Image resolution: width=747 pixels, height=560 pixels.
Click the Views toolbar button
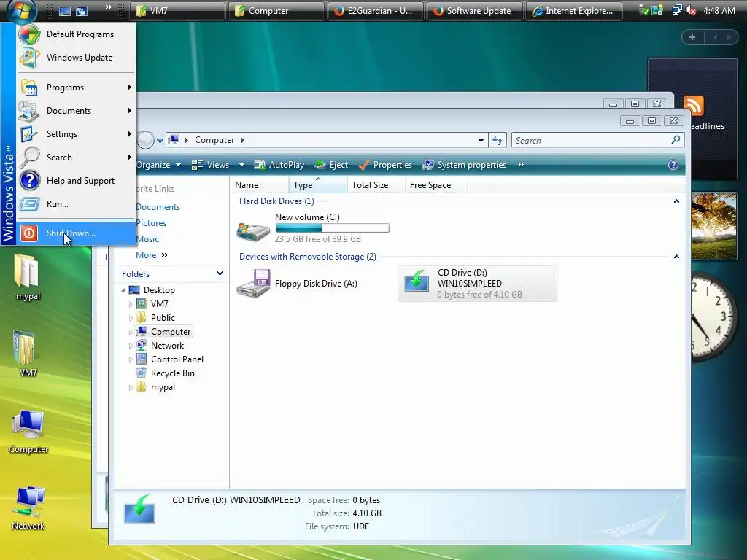(x=211, y=165)
